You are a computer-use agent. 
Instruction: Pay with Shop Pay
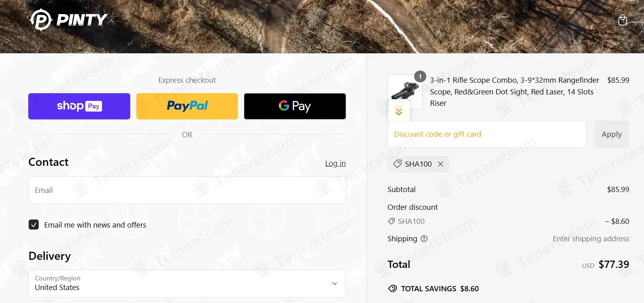79,106
